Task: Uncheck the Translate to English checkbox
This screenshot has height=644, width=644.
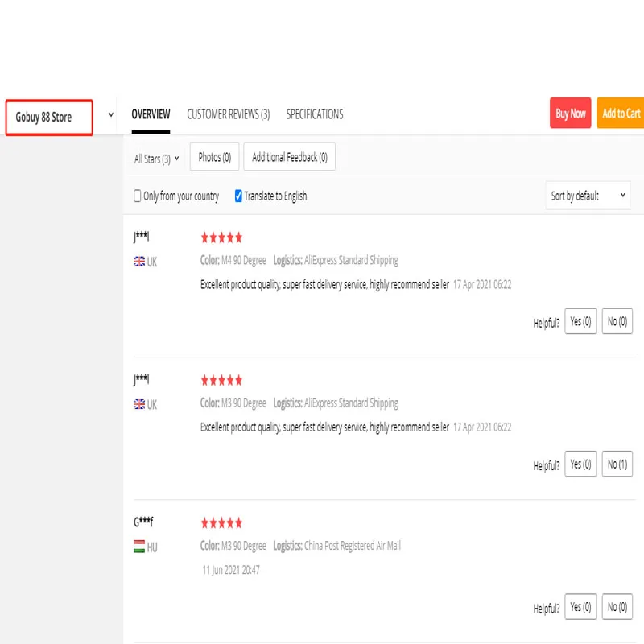Action: pos(238,196)
